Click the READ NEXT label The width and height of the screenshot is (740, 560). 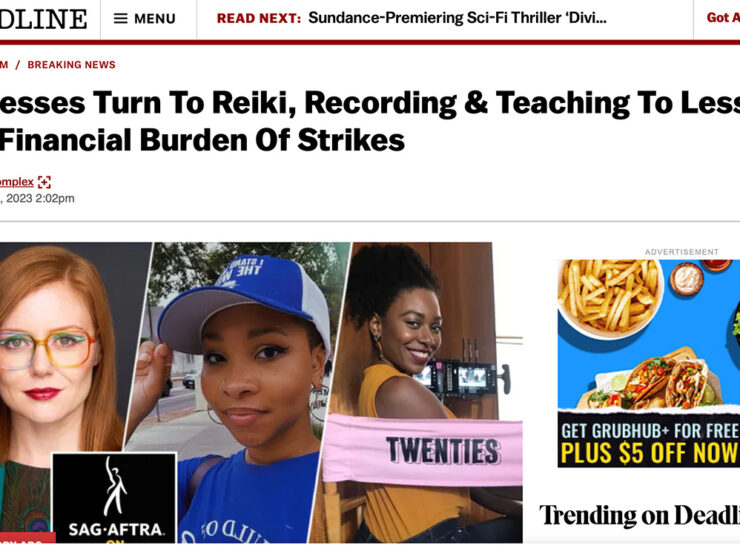[259, 18]
